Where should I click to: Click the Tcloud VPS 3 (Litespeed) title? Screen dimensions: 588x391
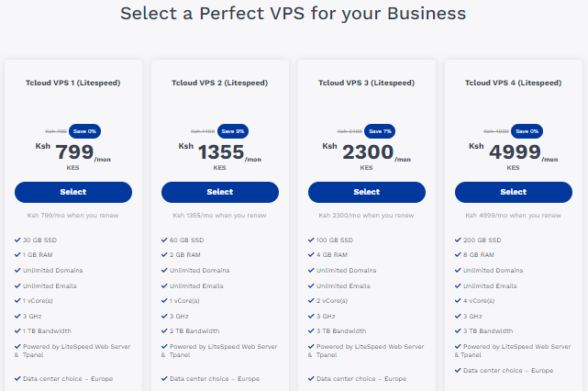coord(366,83)
